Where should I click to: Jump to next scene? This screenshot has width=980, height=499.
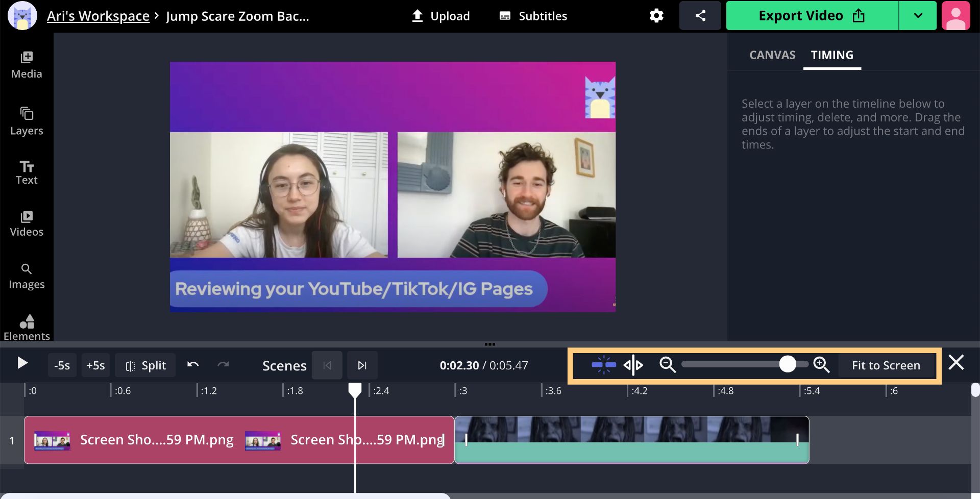(362, 365)
